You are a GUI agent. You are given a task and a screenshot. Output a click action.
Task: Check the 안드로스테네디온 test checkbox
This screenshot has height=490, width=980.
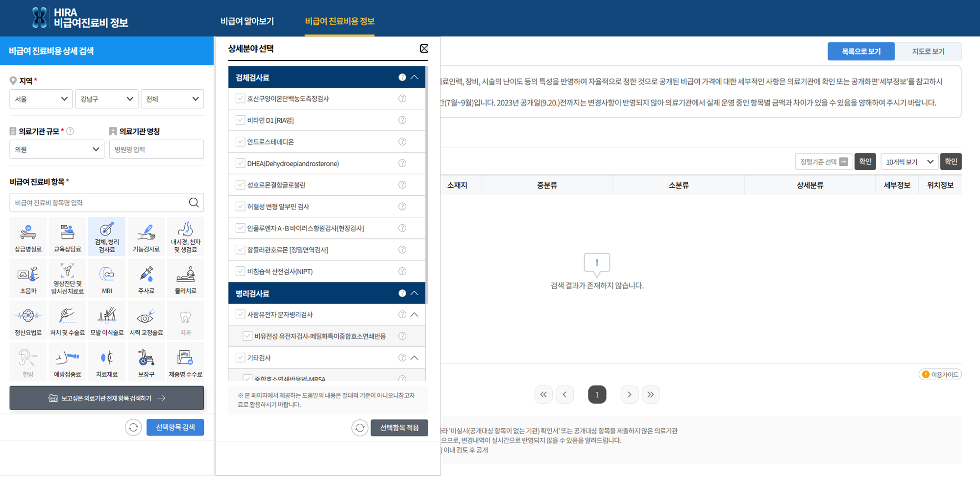pyautogui.click(x=240, y=141)
